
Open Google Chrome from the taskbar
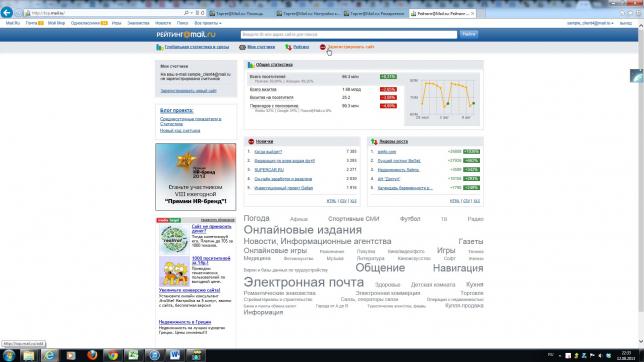[113, 355]
